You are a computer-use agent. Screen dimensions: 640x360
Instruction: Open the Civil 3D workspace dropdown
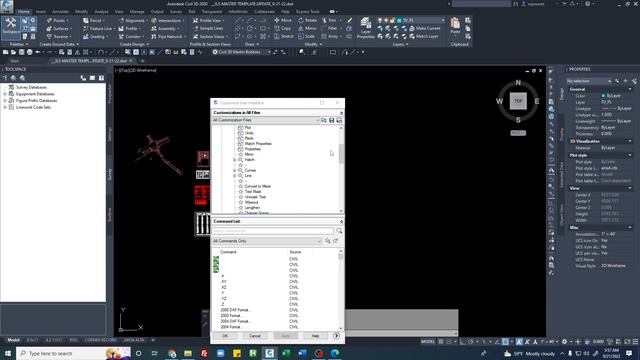click(242, 52)
